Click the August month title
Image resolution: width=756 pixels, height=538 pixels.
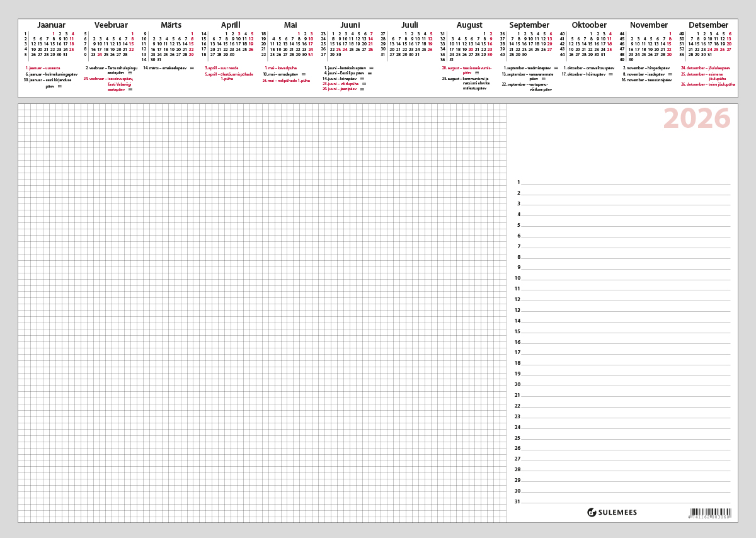[x=469, y=25]
